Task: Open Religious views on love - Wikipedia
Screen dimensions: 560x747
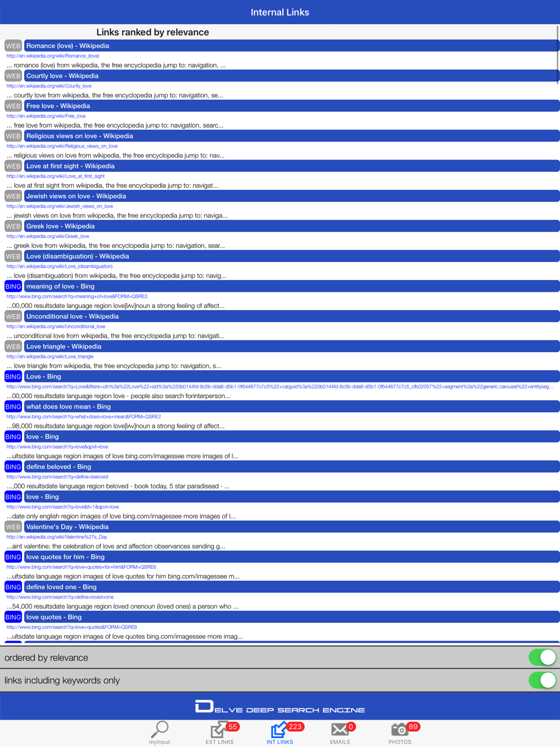Action: point(292,136)
